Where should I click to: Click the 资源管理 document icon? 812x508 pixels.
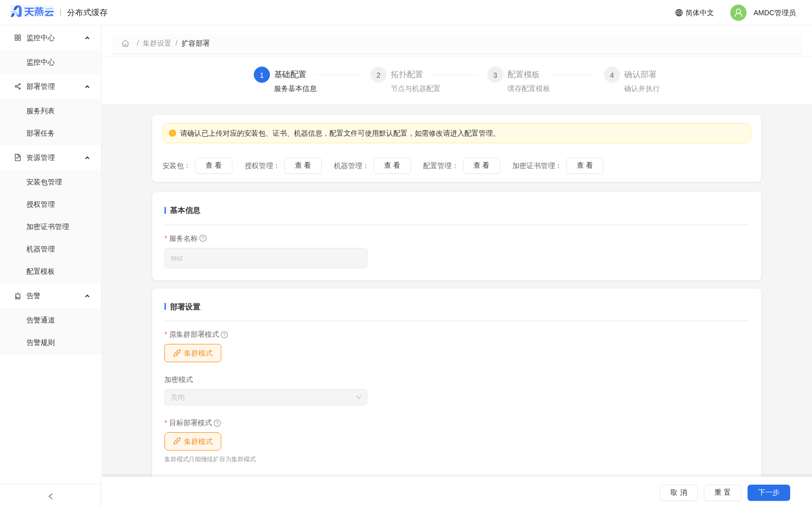pos(18,157)
